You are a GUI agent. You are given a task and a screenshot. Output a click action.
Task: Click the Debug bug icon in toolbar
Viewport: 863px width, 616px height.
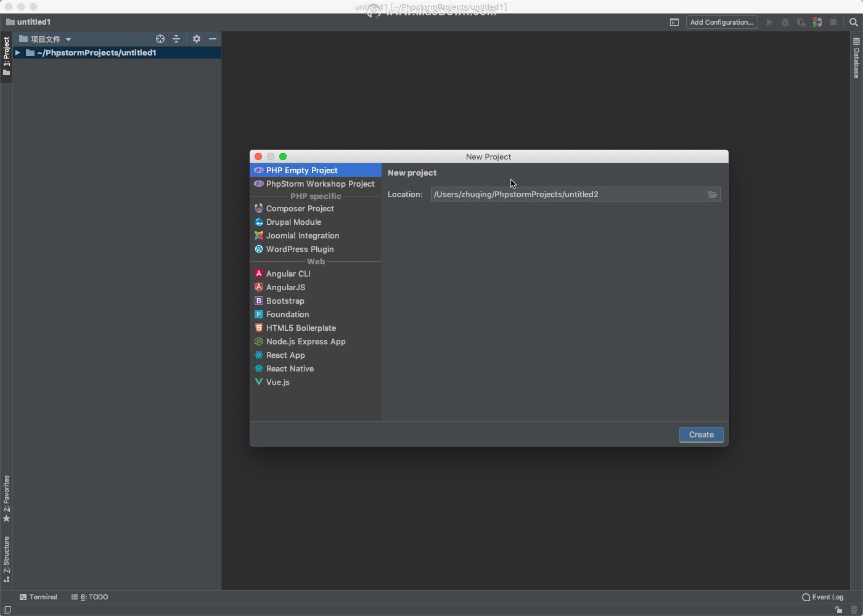(785, 22)
